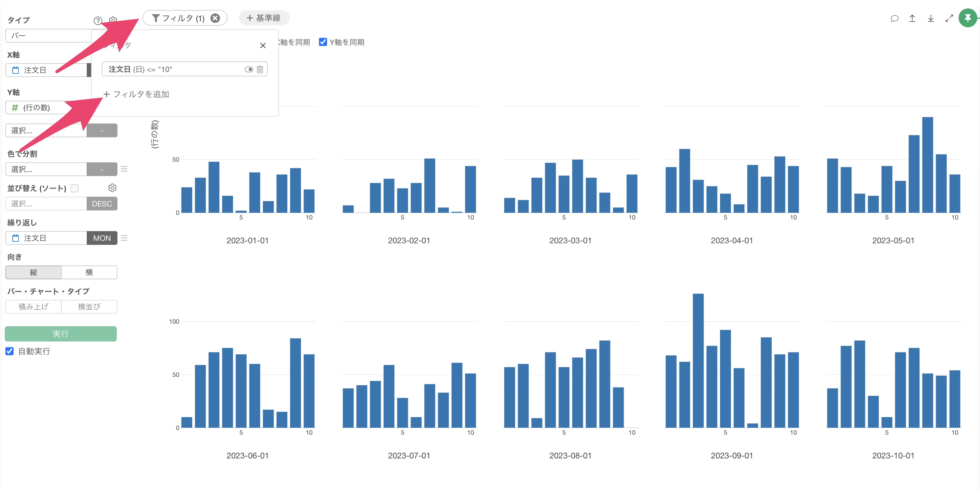This screenshot has height=489, width=980.
Task: Disable the 自動実行 checkbox
Action: pos(10,351)
